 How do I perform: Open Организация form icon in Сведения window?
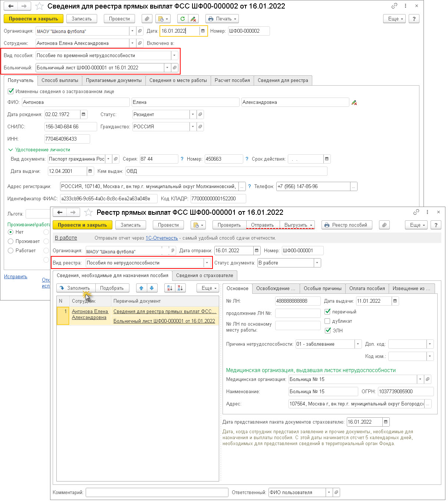140,31
